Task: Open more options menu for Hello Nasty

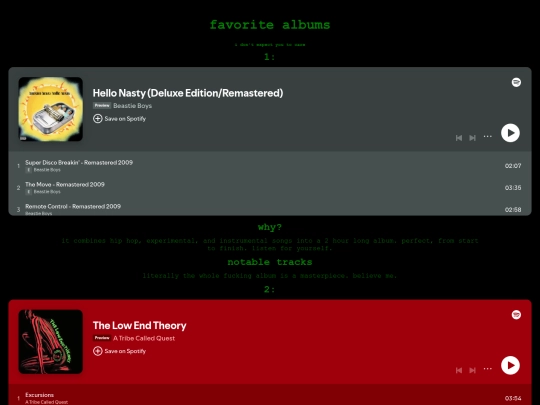Action: tap(487, 136)
